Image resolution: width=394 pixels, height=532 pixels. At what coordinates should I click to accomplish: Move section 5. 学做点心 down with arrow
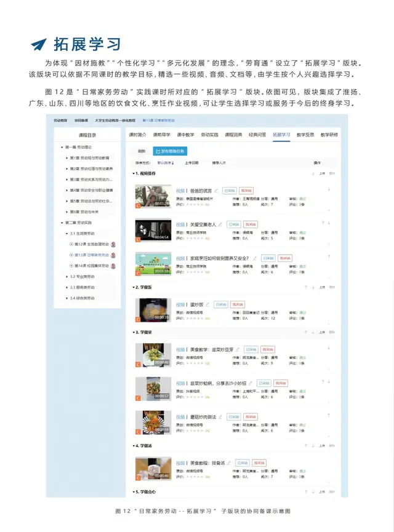tap(313, 491)
